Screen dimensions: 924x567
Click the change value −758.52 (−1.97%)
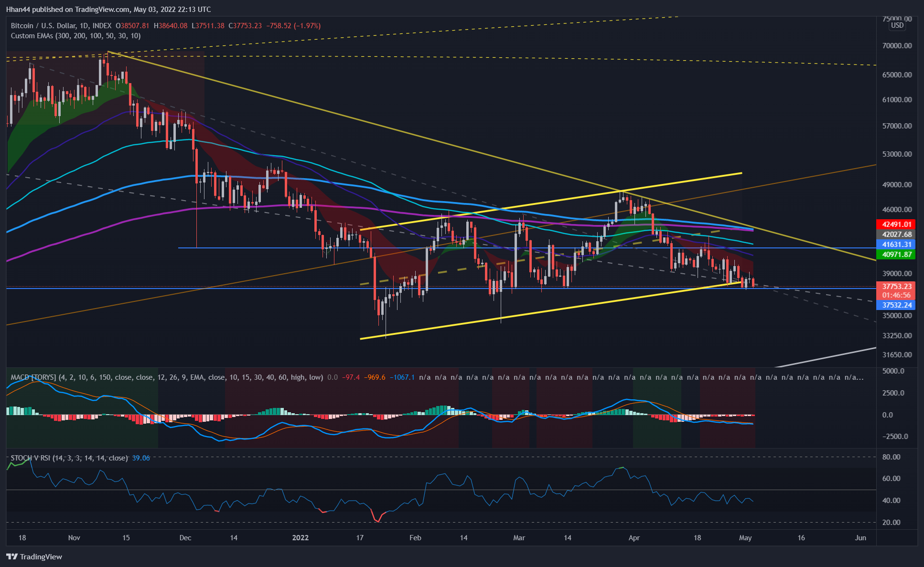pyautogui.click(x=293, y=26)
